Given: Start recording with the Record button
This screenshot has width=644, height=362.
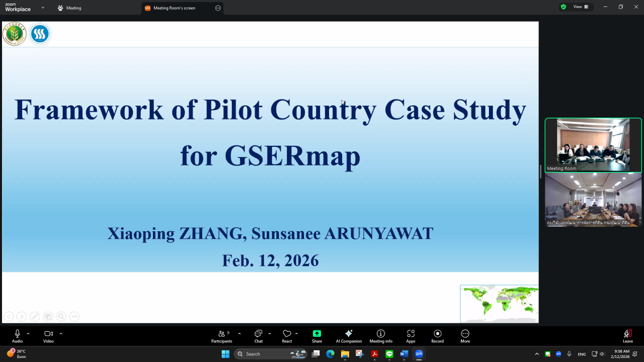Looking at the screenshot, I should tap(437, 336).
